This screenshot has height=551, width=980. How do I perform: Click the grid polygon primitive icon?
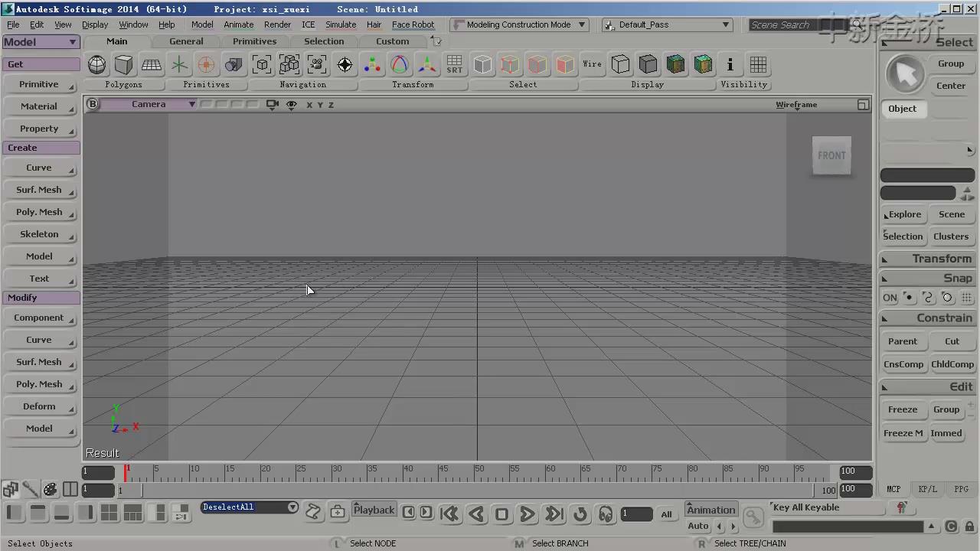point(152,64)
